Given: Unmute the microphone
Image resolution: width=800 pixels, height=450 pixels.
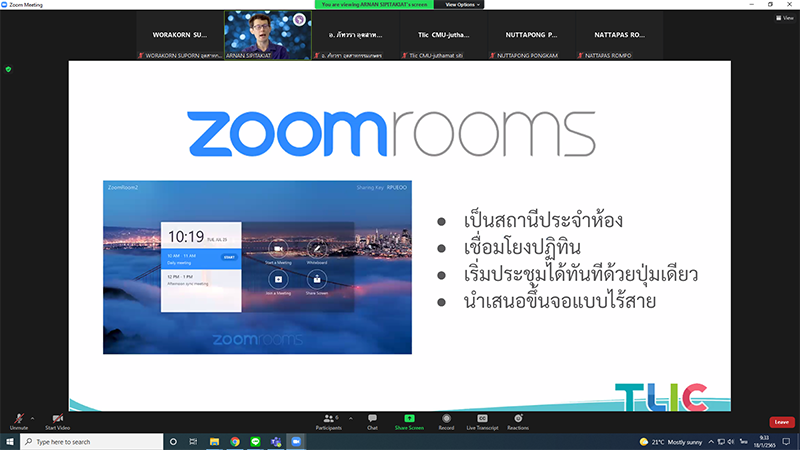Looking at the screenshot, I should 19,421.
